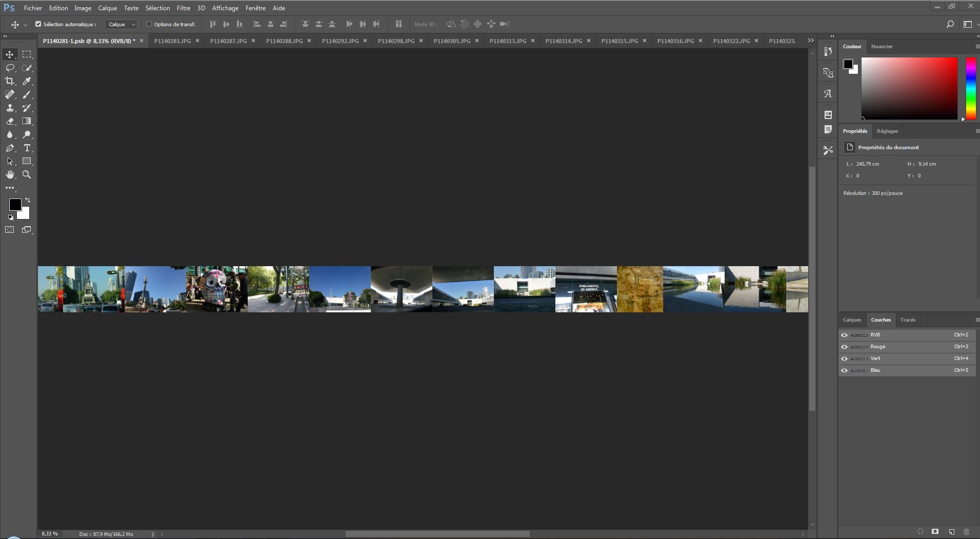Switch to the Calques tab
980x539 pixels.
point(852,320)
